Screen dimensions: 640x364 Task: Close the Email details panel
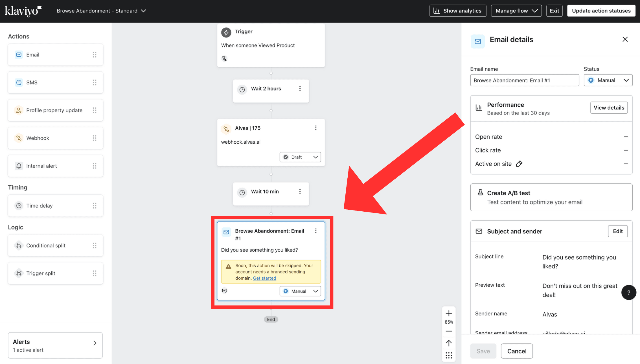(625, 40)
